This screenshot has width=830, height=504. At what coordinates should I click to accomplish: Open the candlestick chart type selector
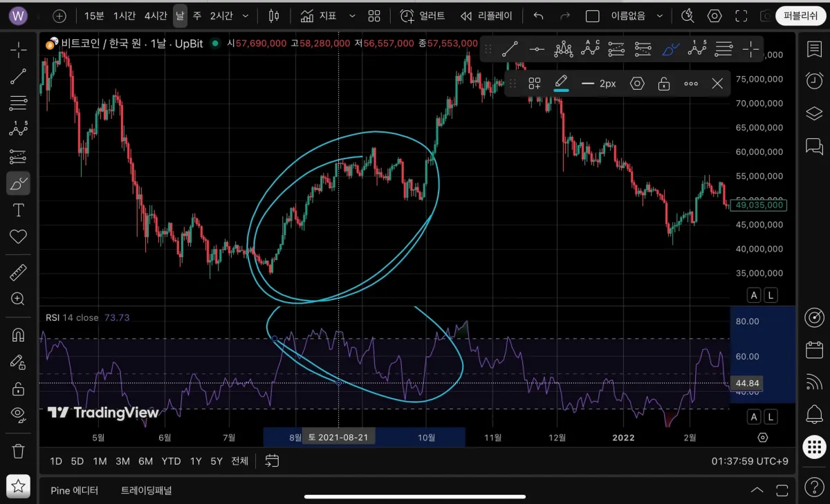coord(274,15)
